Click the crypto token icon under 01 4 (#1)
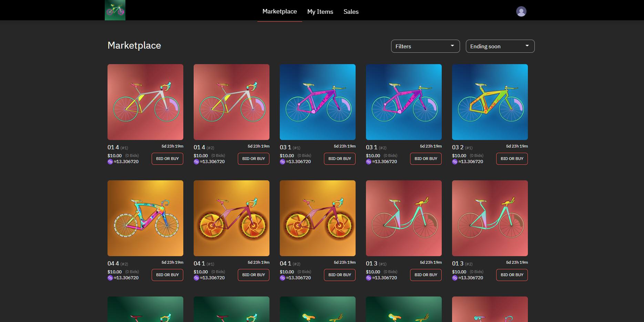644x322 pixels. 110,162
